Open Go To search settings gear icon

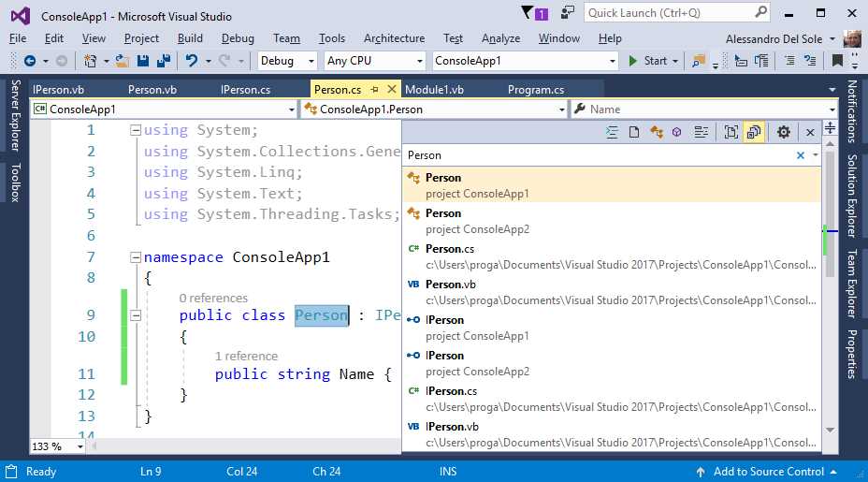click(x=783, y=132)
